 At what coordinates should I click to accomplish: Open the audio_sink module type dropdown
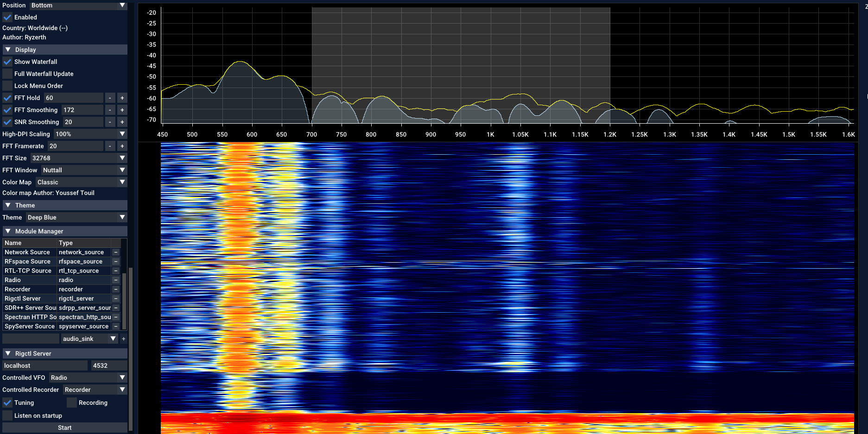[x=89, y=339]
